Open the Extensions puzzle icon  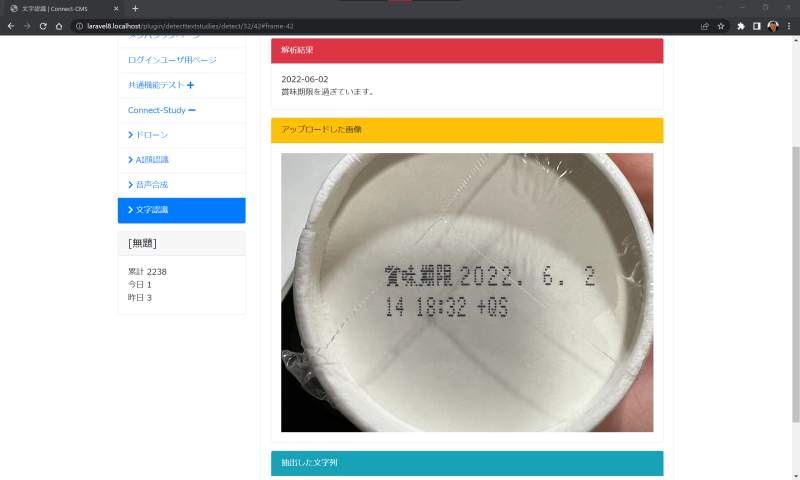point(741,26)
